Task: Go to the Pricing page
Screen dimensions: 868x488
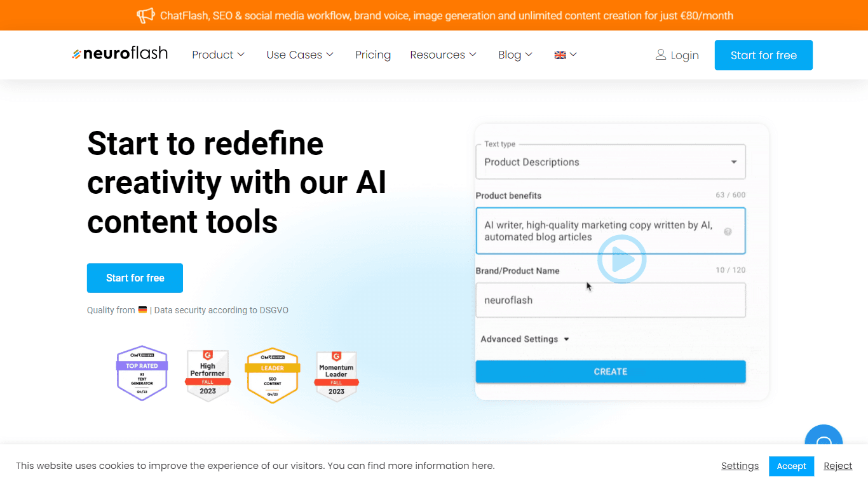Action: pyautogui.click(x=373, y=55)
